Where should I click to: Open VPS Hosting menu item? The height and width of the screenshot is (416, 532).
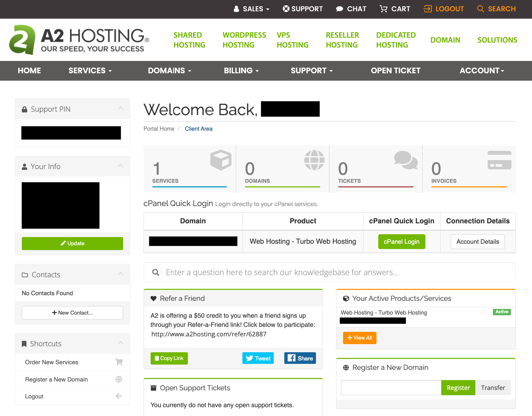tap(292, 40)
